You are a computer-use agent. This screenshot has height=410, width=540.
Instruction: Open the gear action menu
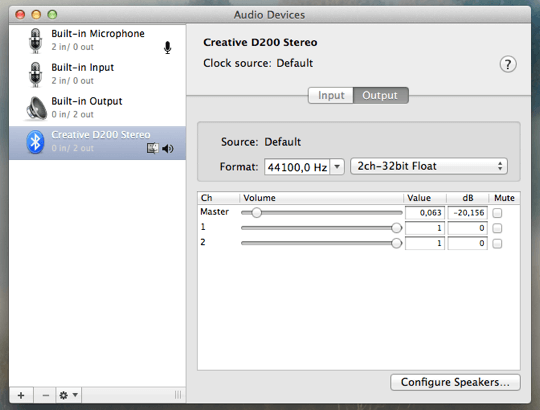[x=69, y=395]
